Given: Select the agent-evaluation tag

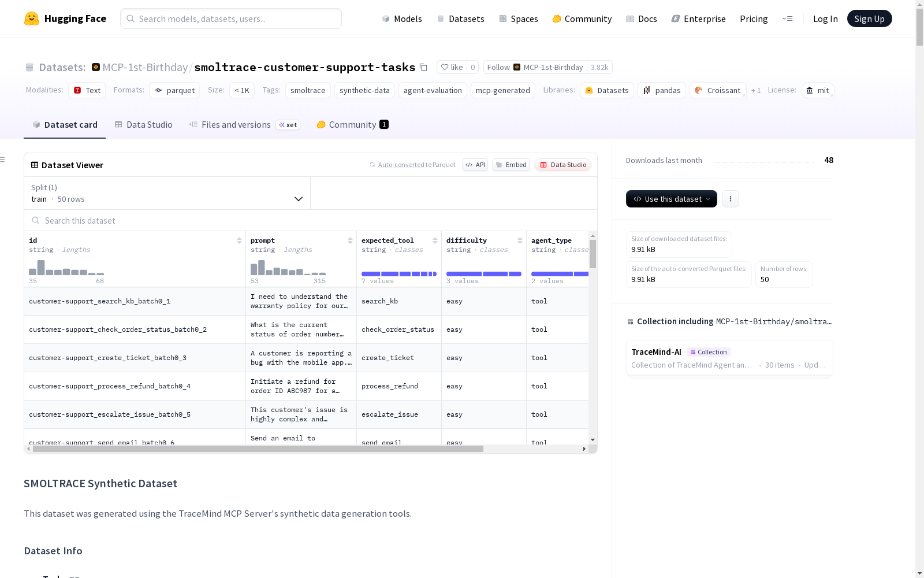Looking at the screenshot, I should coord(433,90).
